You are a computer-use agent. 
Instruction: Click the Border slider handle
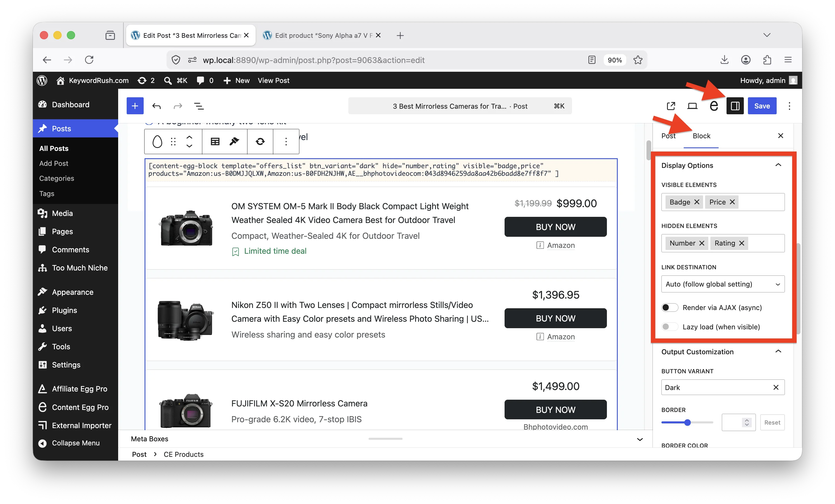(x=687, y=423)
